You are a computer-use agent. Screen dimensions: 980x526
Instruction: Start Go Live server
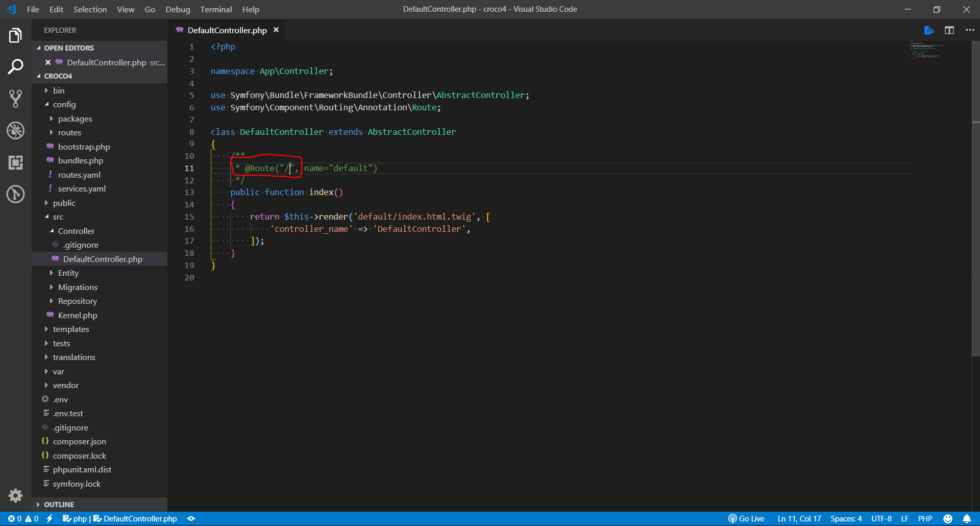[746, 519]
